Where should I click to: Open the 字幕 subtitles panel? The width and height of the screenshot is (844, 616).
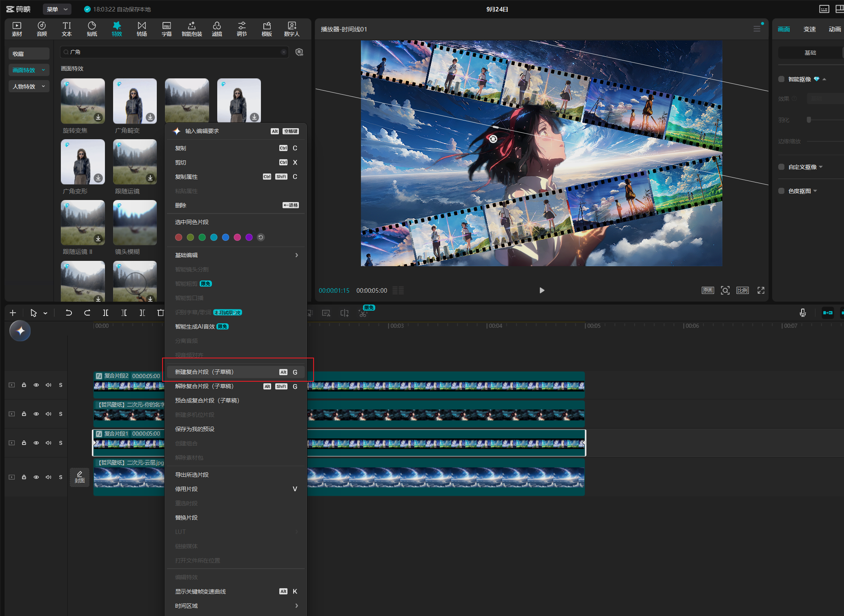coord(167,29)
